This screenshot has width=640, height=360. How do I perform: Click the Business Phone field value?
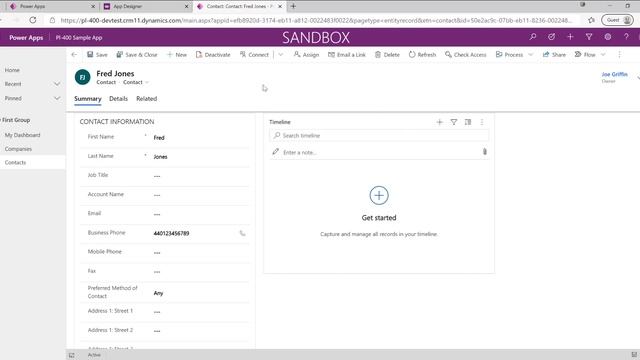point(171,233)
